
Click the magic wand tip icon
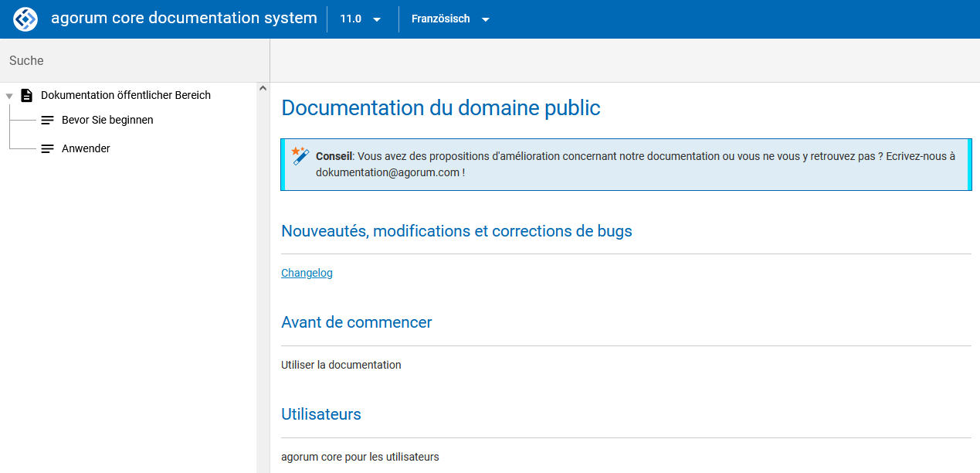300,155
